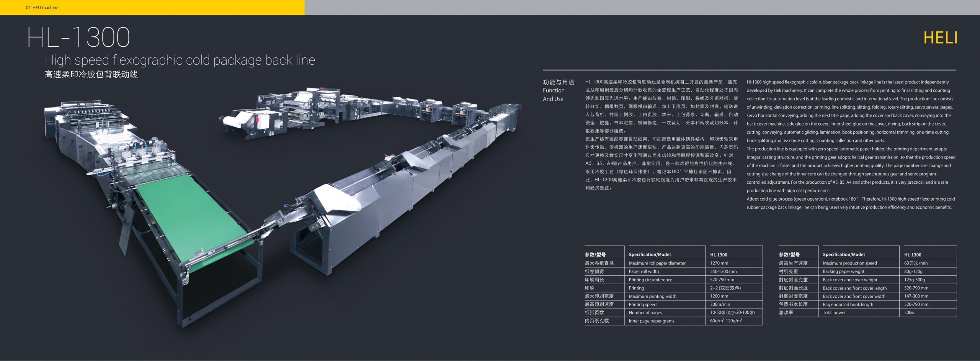The image size is (980, 361).
Task: Click the '300m/min' value
Action: 720,305
